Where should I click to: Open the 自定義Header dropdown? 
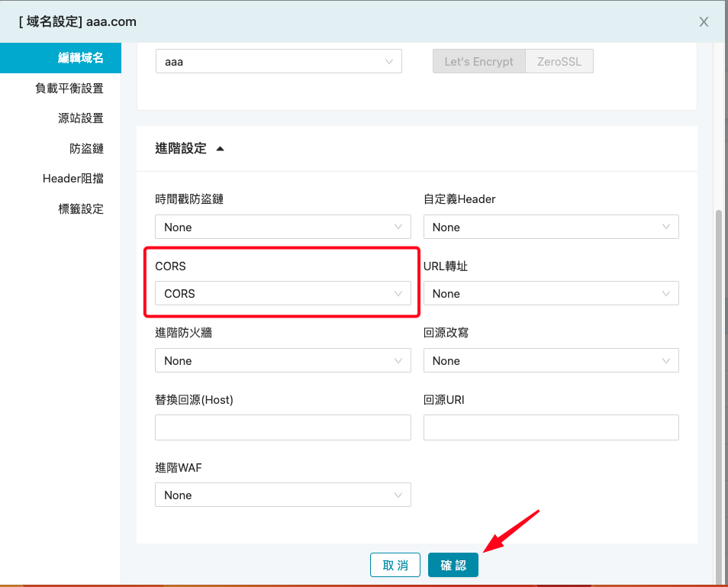click(x=550, y=227)
